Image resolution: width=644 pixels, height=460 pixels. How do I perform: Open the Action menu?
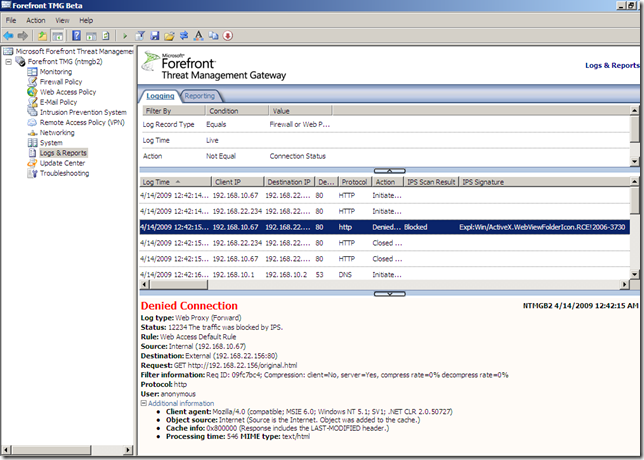point(36,20)
